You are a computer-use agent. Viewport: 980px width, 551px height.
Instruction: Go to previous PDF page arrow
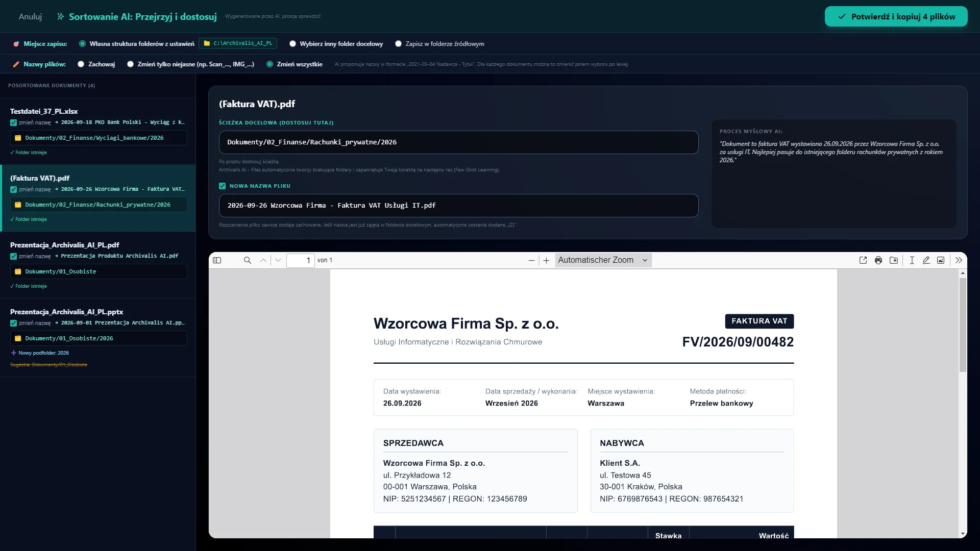pyautogui.click(x=263, y=260)
